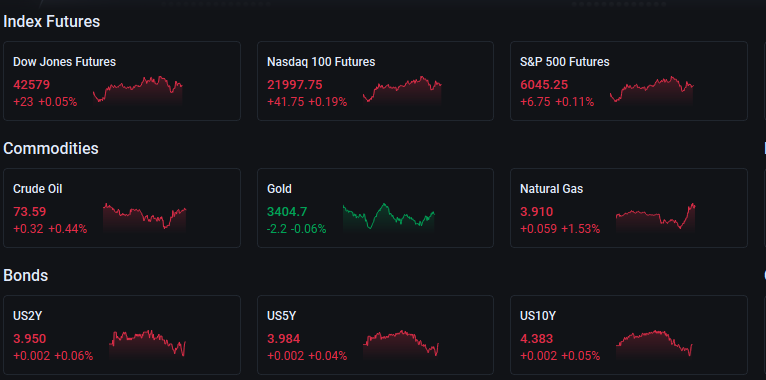
Task: Click the Bonds section heading
Action: pos(26,275)
